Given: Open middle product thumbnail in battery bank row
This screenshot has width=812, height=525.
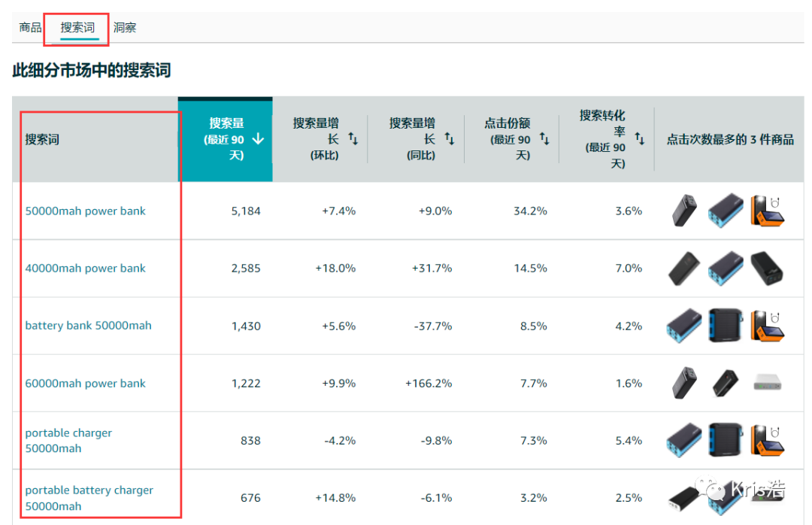Looking at the screenshot, I should click(726, 326).
